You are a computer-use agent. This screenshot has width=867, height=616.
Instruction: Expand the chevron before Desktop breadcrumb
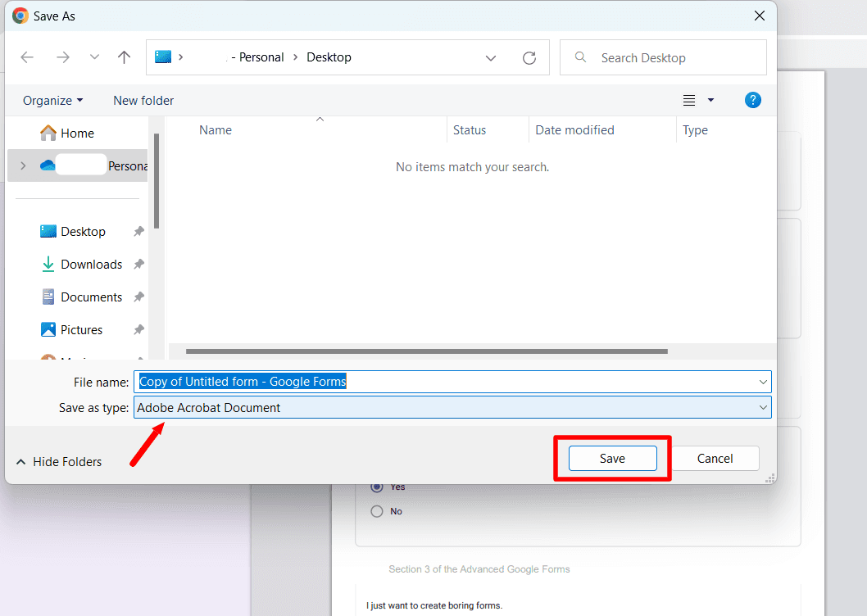coord(295,57)
